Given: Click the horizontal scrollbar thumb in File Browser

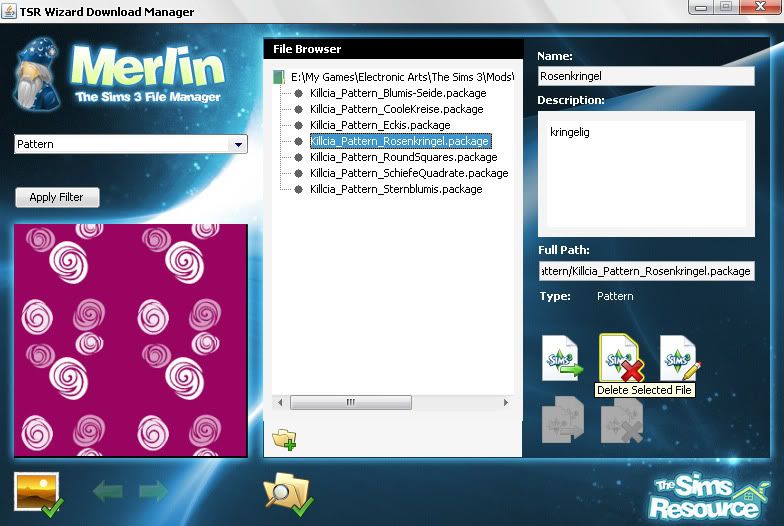Looking at the screenshot, I should click(x=351, y=402).
